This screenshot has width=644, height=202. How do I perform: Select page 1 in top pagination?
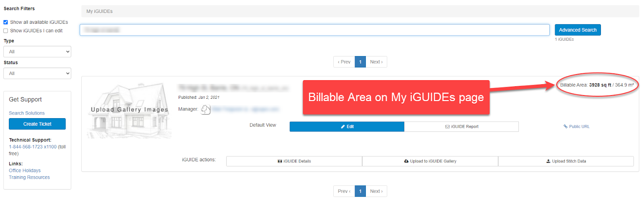[360, 62]
